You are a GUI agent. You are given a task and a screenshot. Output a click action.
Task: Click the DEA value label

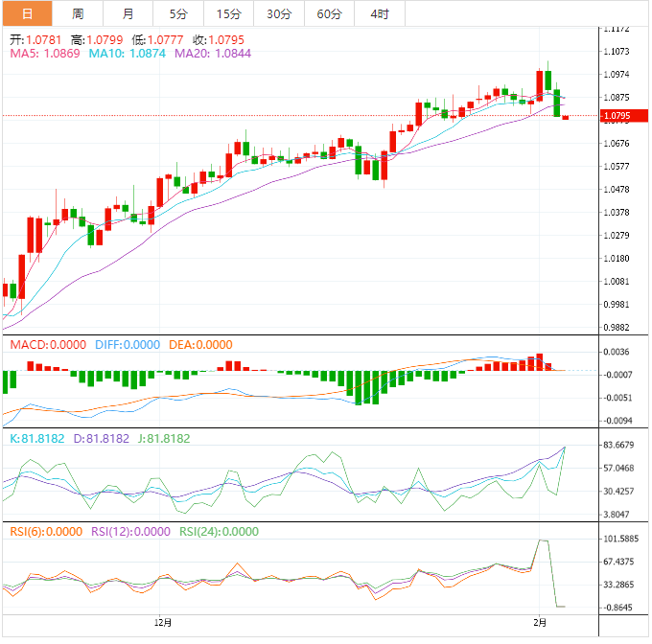(200, 345)
